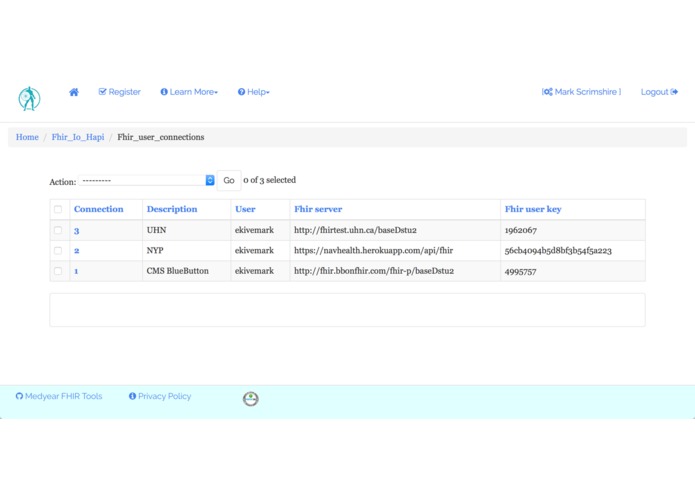Image resolution: width=695 pixels, height=494 pixels.
Task: Open the Register link
Action: tap(120, 92)
